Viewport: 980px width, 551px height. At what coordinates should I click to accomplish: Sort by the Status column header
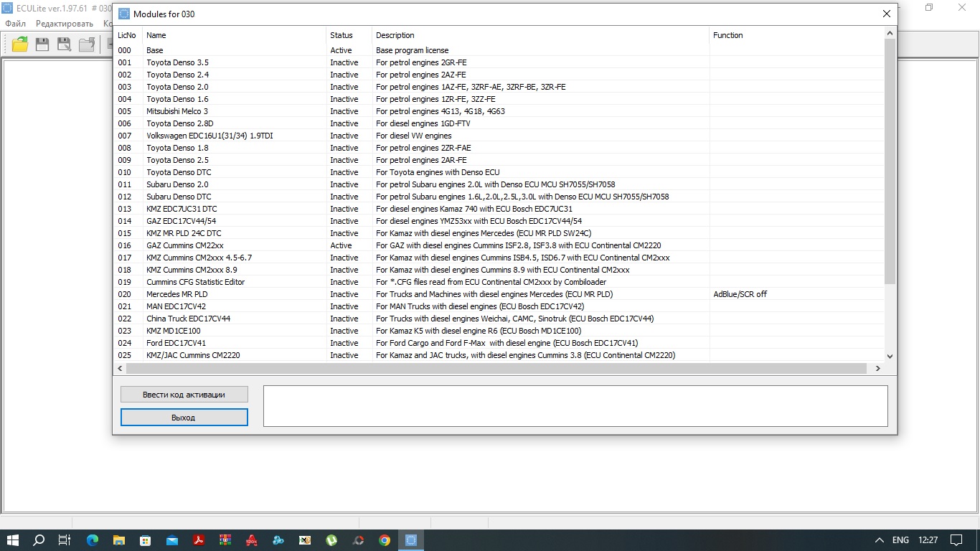pyautogui.click(x=341, y=35)
